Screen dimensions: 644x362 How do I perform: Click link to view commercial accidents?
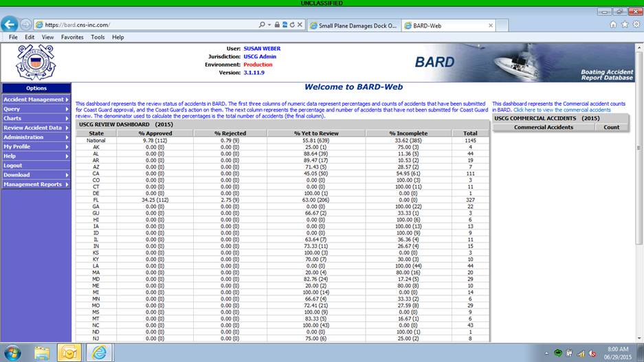562,110
